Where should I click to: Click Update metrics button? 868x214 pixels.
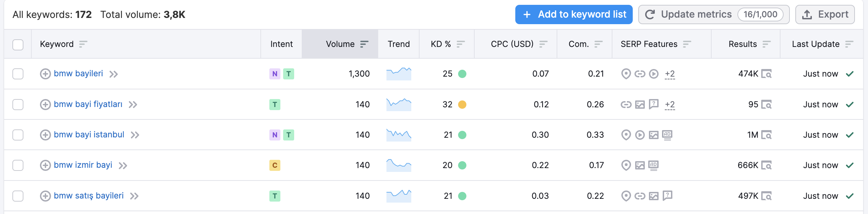coord(714,14)
